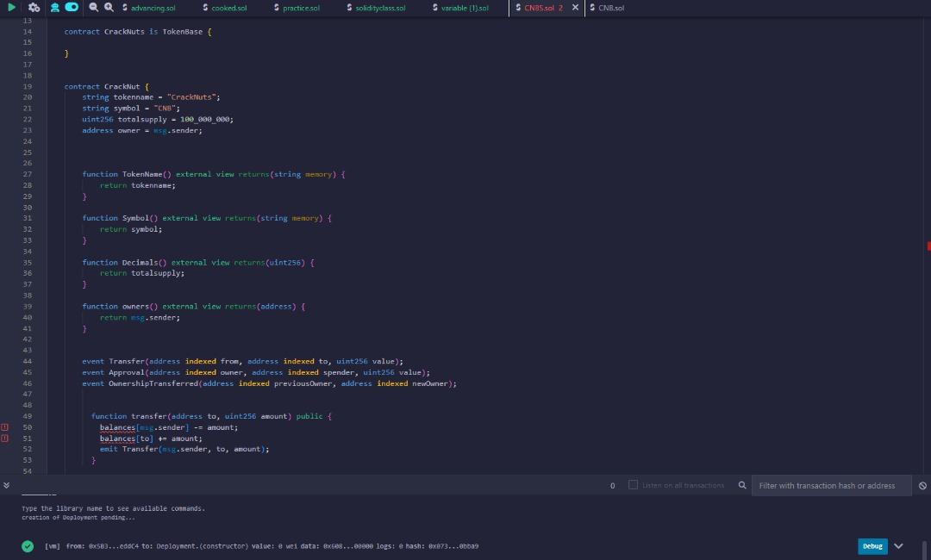Enable Listen on all transactions checkbox
Viewport: 931px width, 560px height.
tap(633, 485)
